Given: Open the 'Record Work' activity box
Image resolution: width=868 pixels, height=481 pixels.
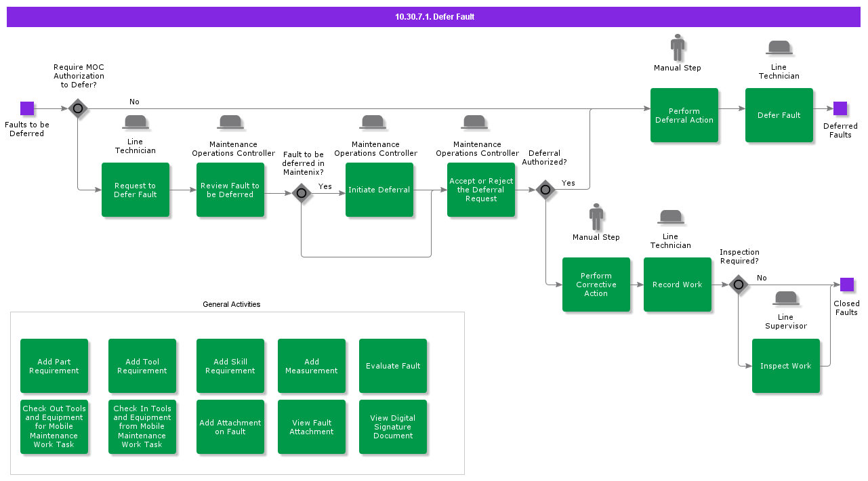Looking at the screenshot, I should 678,285.
